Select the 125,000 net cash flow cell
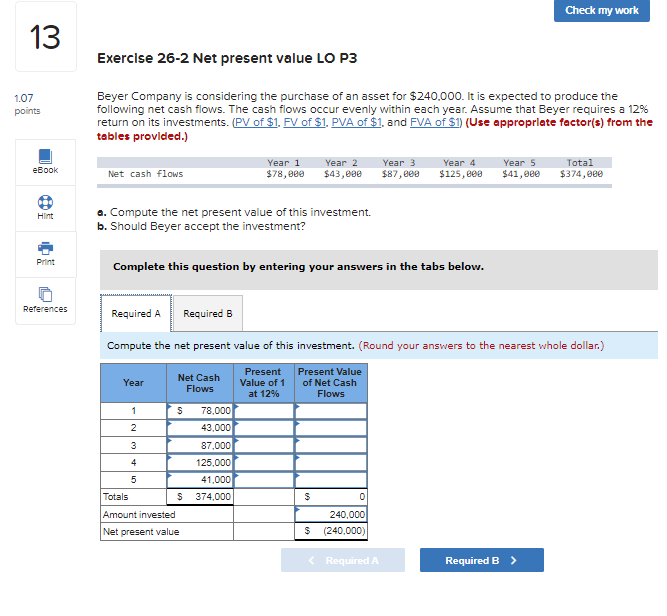 tap(200, 462)
